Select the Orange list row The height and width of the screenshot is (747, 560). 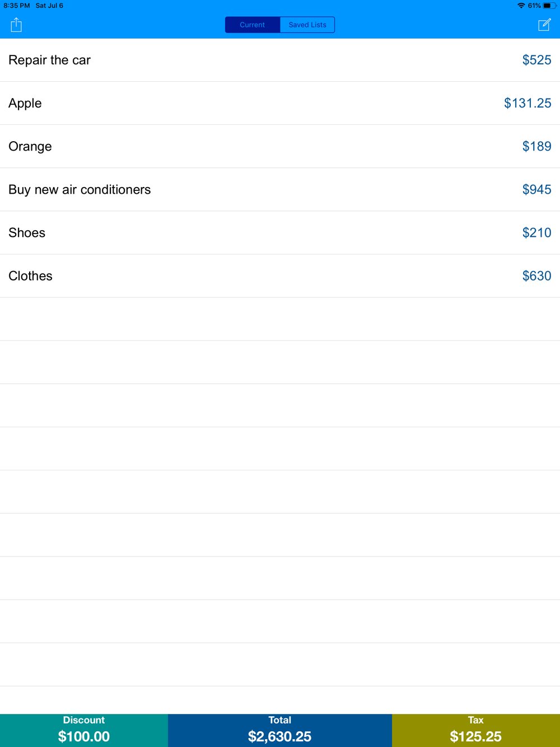click(280, 146)
